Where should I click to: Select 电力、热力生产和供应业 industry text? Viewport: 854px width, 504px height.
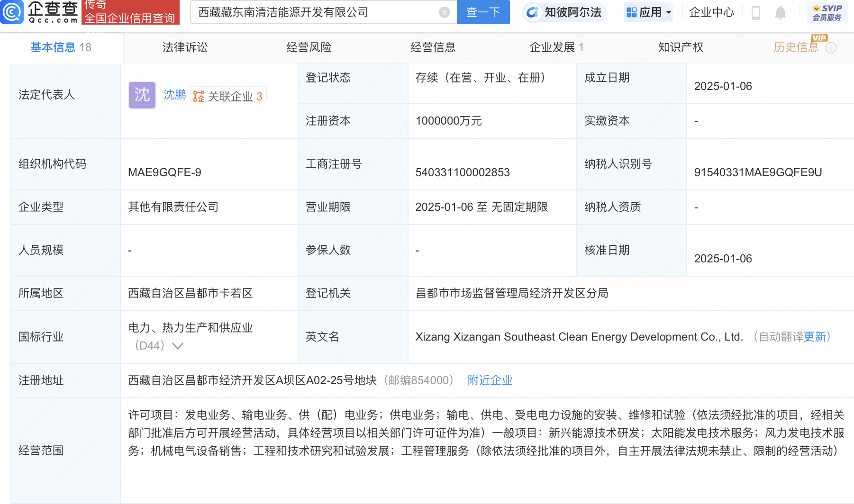191,328
